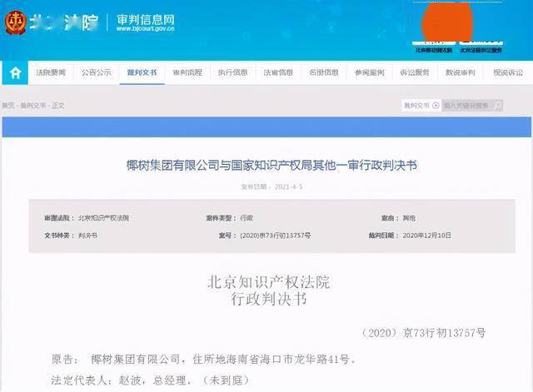Open the last navigation tab 视频诉讼
Screen dimensions: 533x392
[508, 72]
